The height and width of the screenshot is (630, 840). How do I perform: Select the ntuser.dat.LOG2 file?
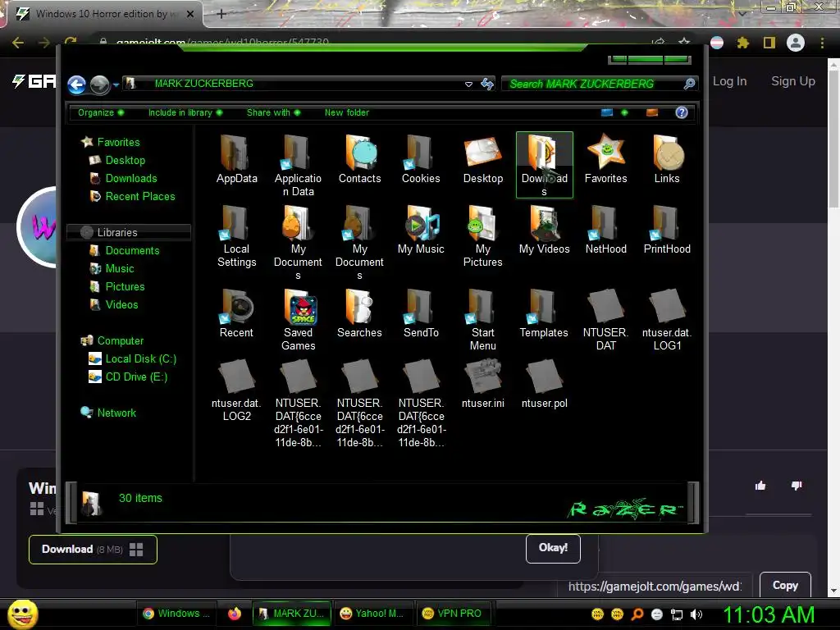[236, 390]
